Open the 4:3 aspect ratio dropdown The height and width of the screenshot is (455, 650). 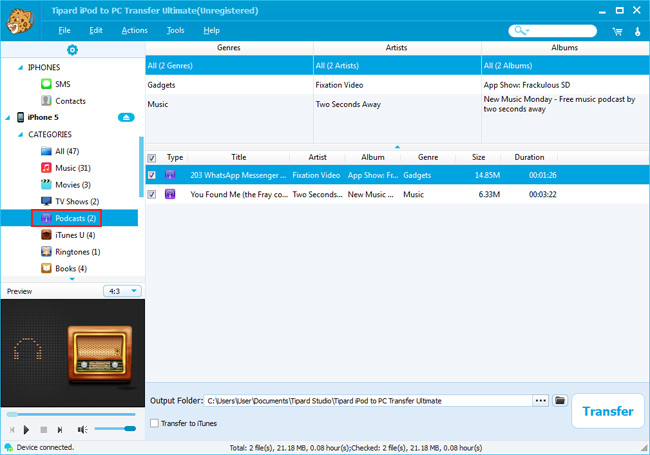(x=122, y=291)
